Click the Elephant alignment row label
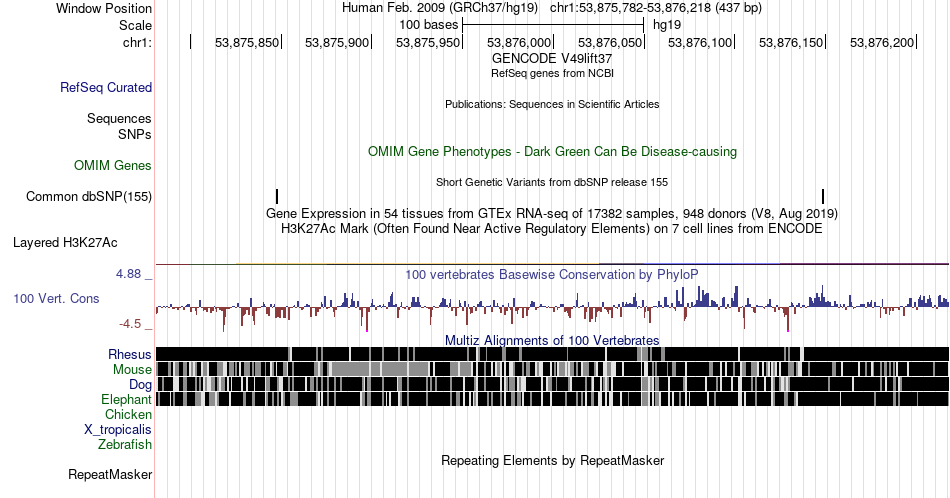The width and height of the screenshot is (950, 498). click(x=127, y=400)
